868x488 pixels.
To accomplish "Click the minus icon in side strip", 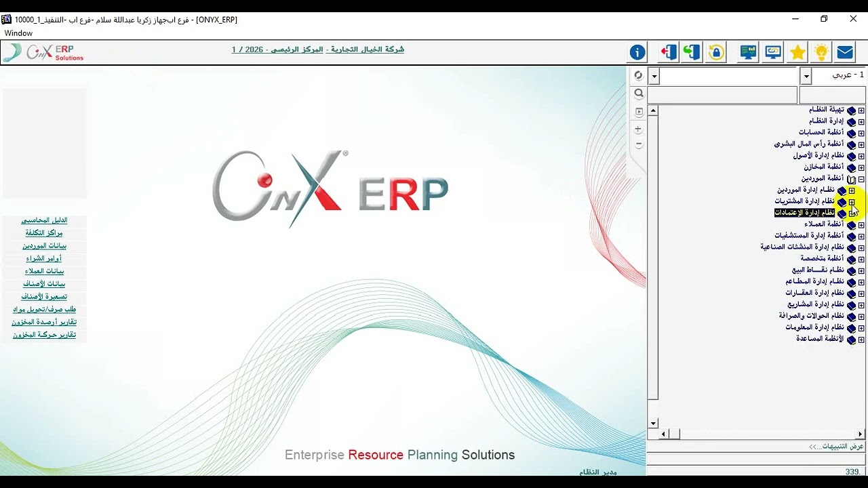I will (x=638, y=144).
